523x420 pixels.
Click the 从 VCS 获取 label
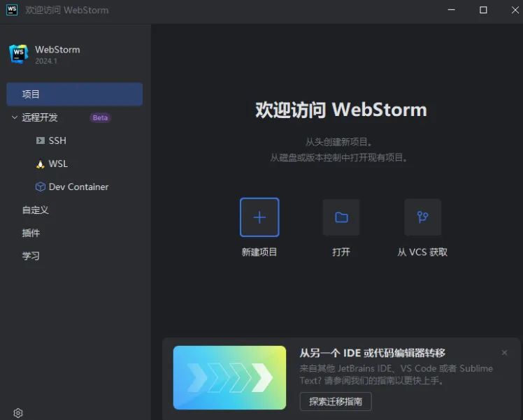[422, 252]
